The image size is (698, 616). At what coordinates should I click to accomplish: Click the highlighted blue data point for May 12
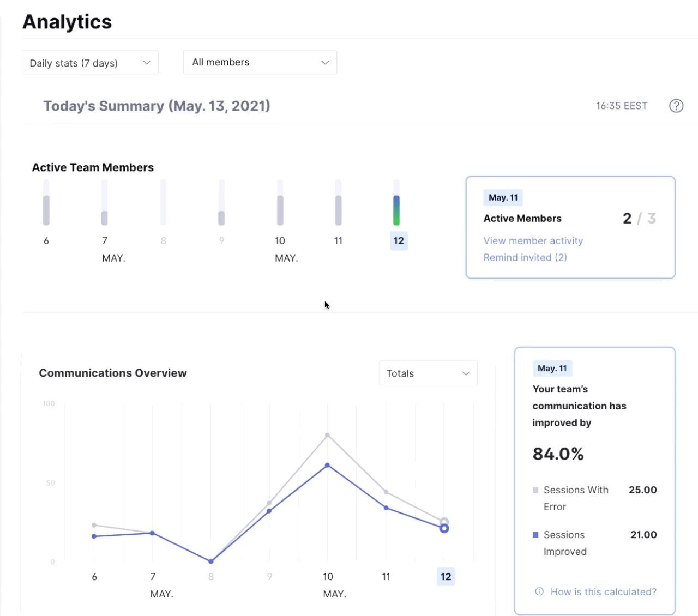coord(444,528)
